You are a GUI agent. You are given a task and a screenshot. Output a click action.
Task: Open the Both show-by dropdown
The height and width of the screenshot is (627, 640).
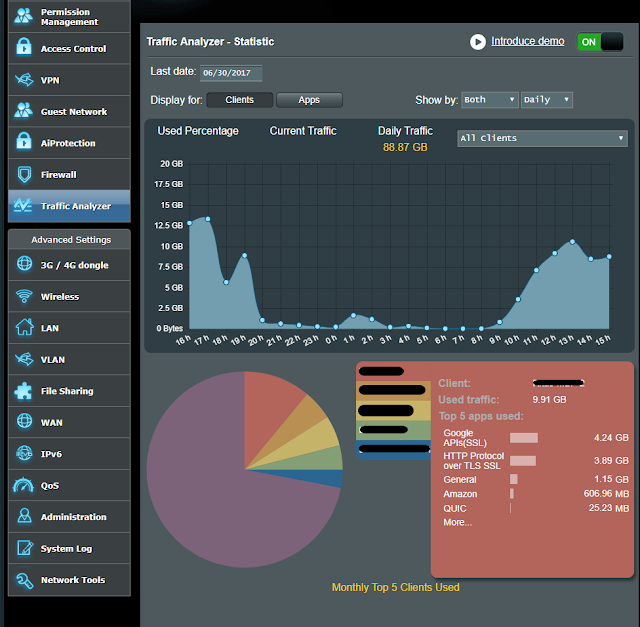tap(490, 100)
